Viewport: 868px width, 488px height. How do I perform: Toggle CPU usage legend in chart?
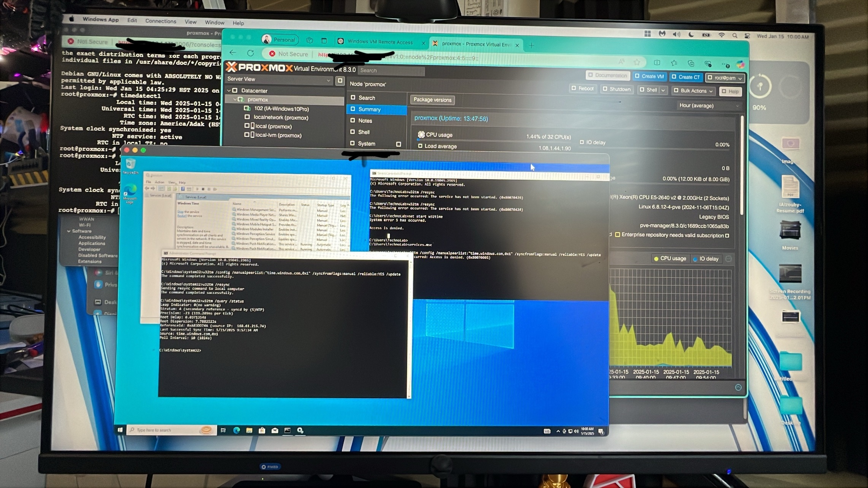point(669,258)
